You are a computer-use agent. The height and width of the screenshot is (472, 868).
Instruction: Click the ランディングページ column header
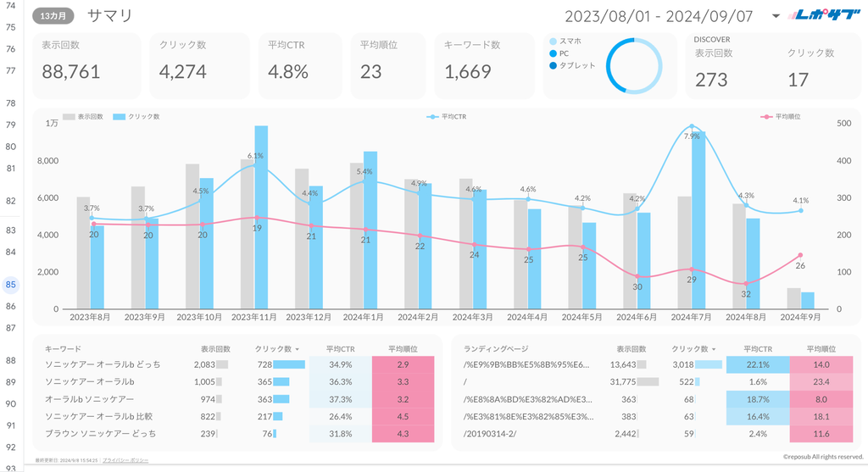point(496,348)
